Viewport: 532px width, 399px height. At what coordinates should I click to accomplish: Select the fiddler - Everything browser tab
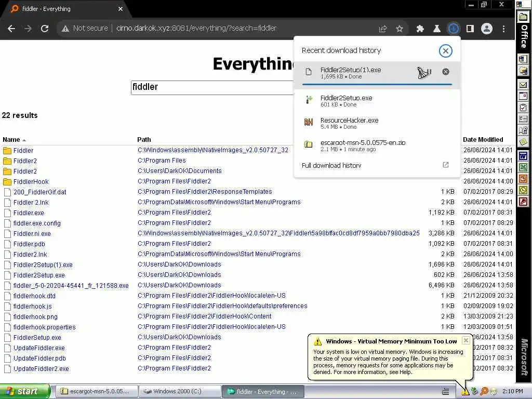65,9
